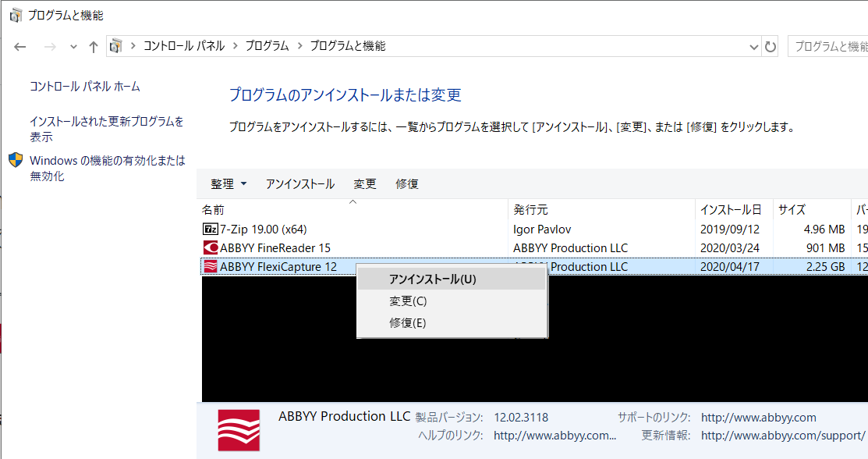Click the 901 MB size cell

(825, 247)
